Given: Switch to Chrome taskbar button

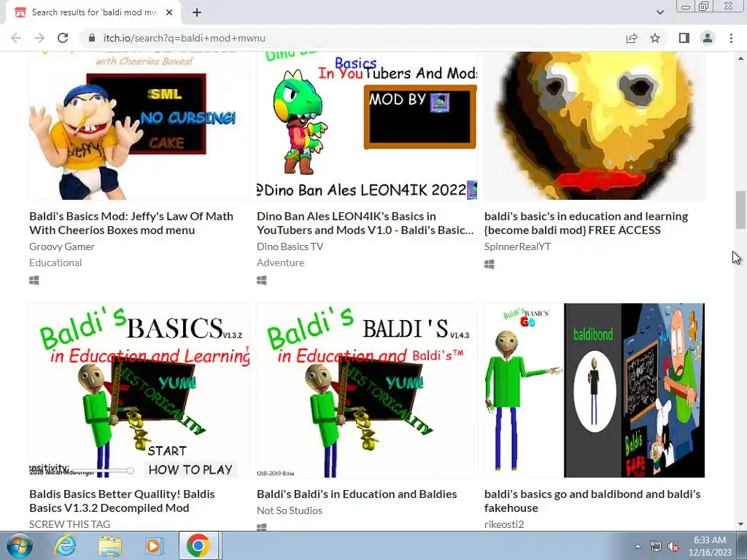Looking at the screenshot, I should (198, 545).
